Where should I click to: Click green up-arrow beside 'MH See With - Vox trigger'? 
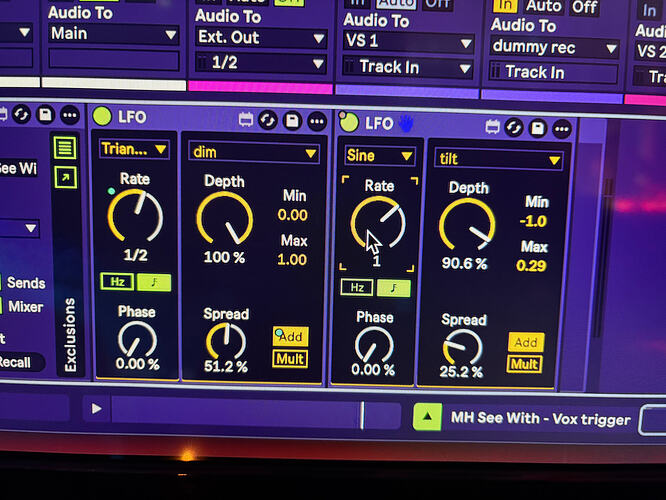click(427, 417)
